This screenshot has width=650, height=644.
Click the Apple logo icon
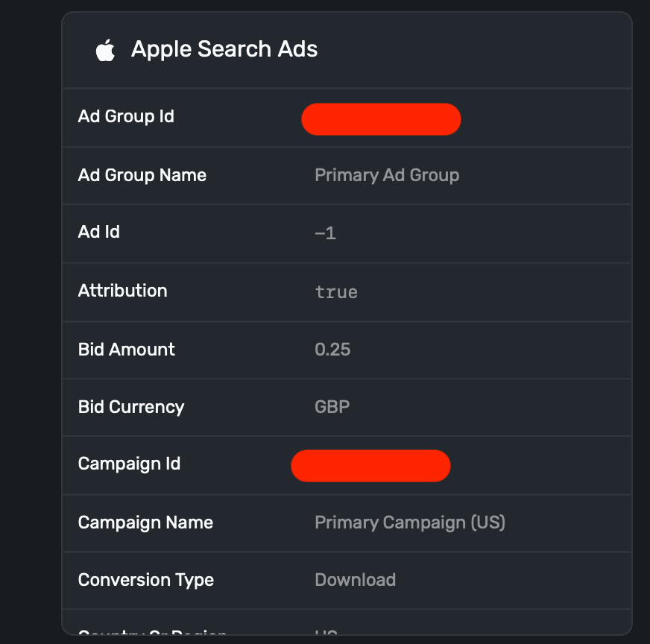(x=105, y=50)
